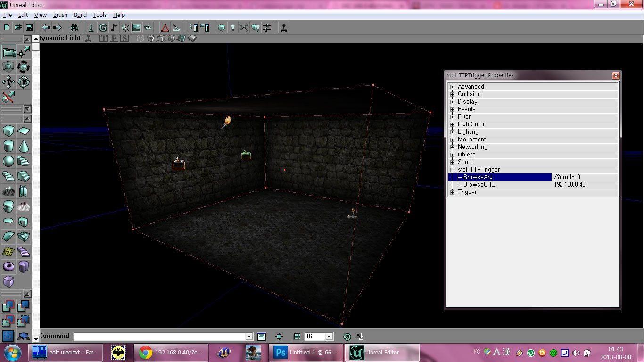Expand the Trigger property category
Image resolution: width=644 pixels, height=362 pixels.
click(453, 192)
